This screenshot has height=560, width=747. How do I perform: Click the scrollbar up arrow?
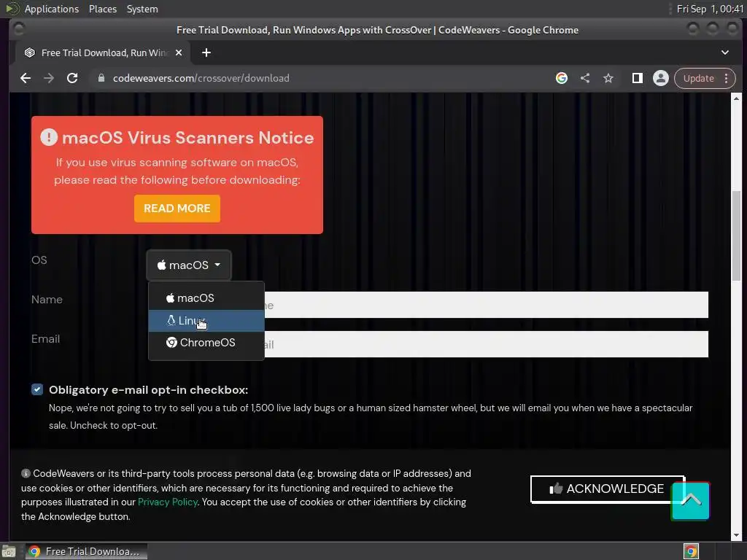click(x=737, y=98)
